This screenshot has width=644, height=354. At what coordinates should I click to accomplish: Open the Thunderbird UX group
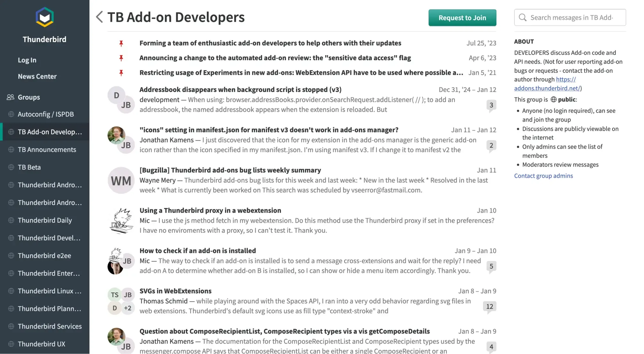coord(42,344)
